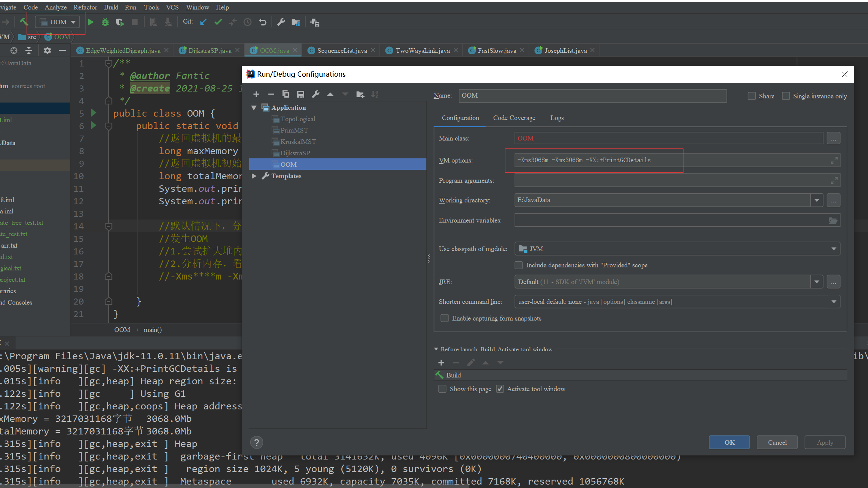This screenshot has height=488, width=868.
Task: Open Git history clock icon
Action: [248, 22]
